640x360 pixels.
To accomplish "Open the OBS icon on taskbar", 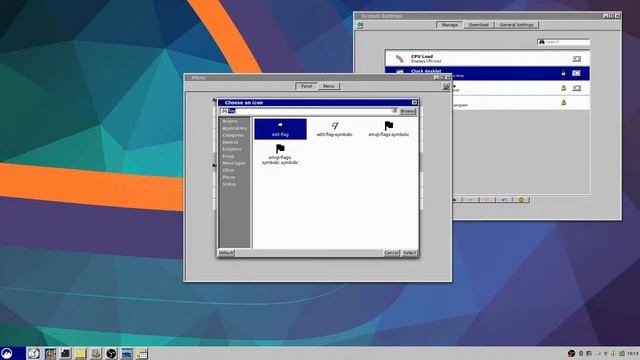I will click(x=111, y=353).
